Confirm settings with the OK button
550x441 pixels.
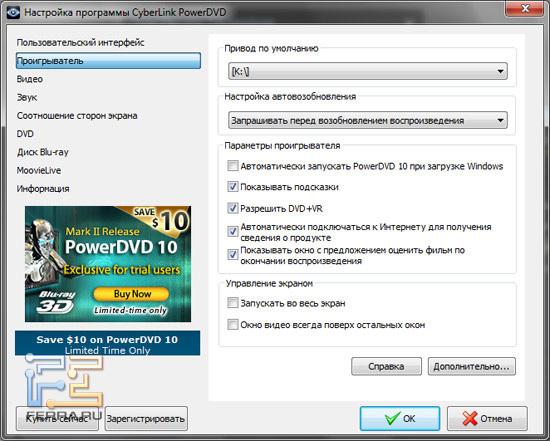click(400, 418)
